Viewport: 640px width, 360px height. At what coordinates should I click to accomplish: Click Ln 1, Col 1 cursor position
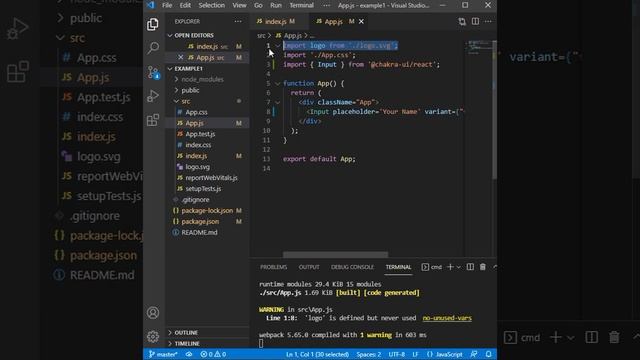[x=317, y=354]
